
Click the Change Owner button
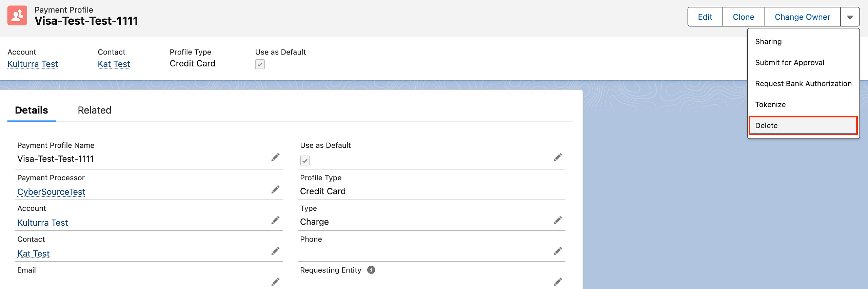802,17
